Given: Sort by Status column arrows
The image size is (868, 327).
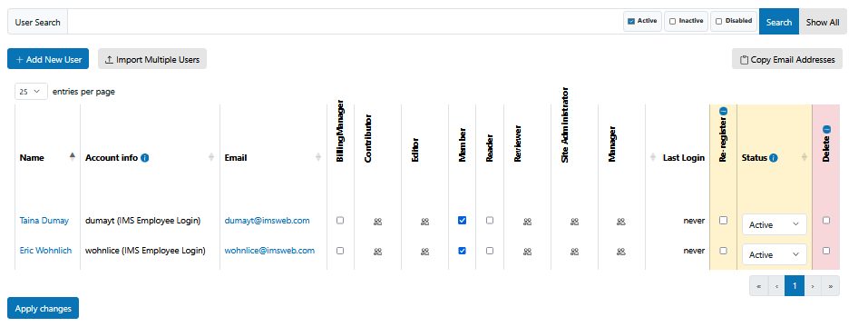Looking at the screenshot, I should tap(805, 157).
